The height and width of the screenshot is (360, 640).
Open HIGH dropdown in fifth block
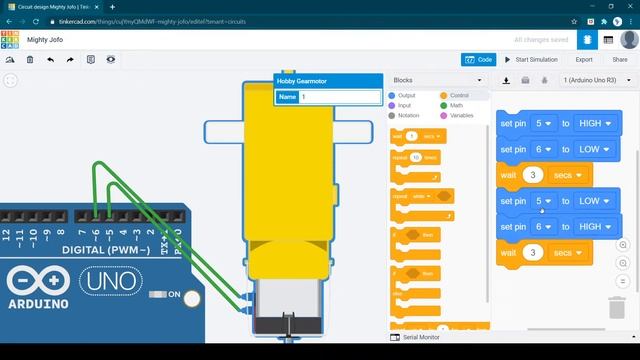pyautogui.click(x=595, y=227)
